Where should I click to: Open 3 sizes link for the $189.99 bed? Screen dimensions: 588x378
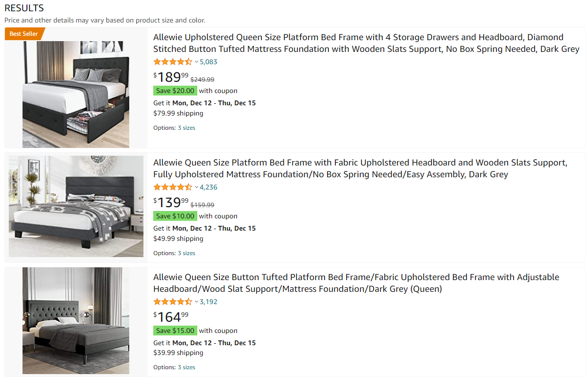point(187,128)
